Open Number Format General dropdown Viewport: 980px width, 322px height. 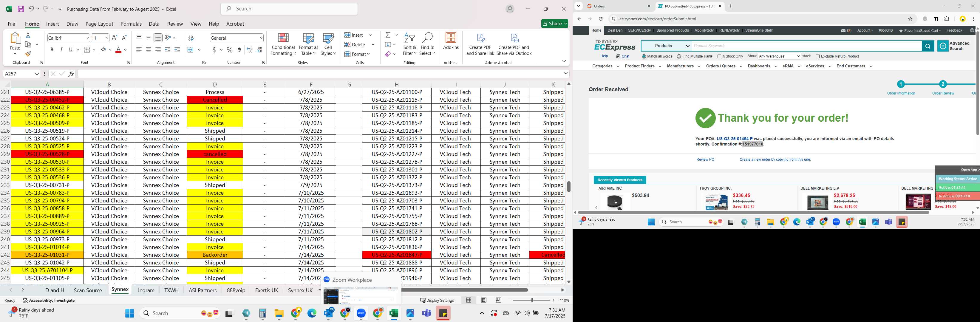tap(261, 38)
